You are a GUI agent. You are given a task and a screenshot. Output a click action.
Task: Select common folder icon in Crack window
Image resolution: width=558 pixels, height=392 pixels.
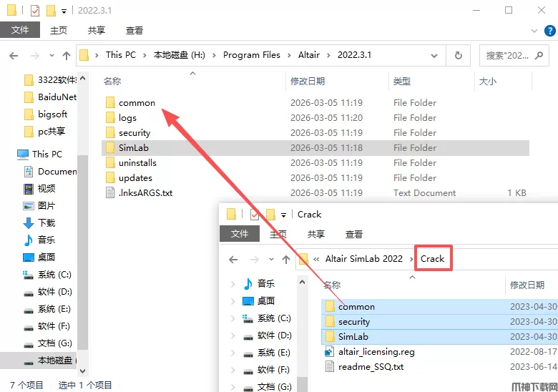(330, 306)
